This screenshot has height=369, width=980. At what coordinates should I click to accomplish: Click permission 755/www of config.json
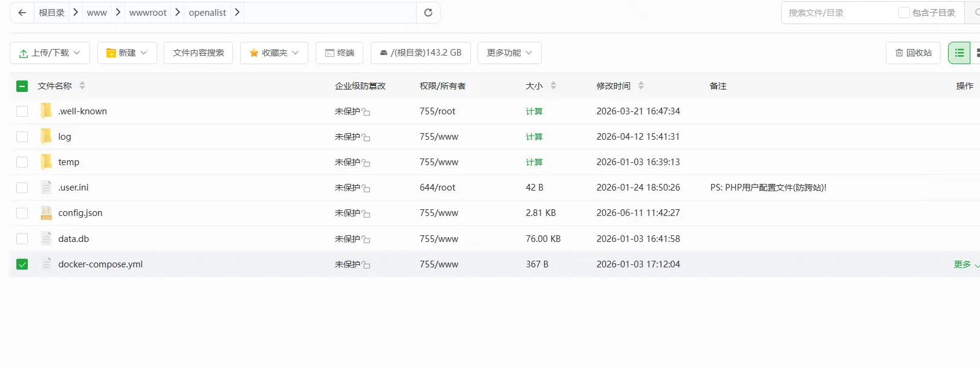[439, 213]
